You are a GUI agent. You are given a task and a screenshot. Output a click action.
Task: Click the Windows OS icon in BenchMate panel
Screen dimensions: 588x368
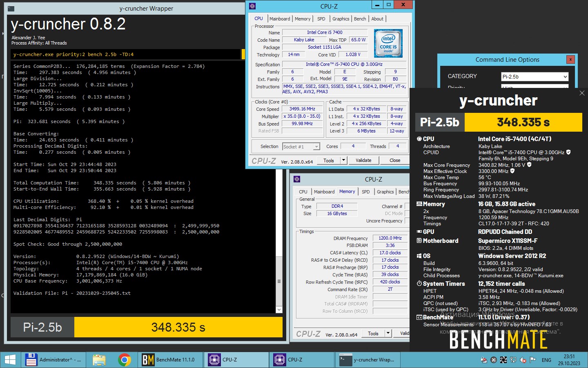(419, 256)
